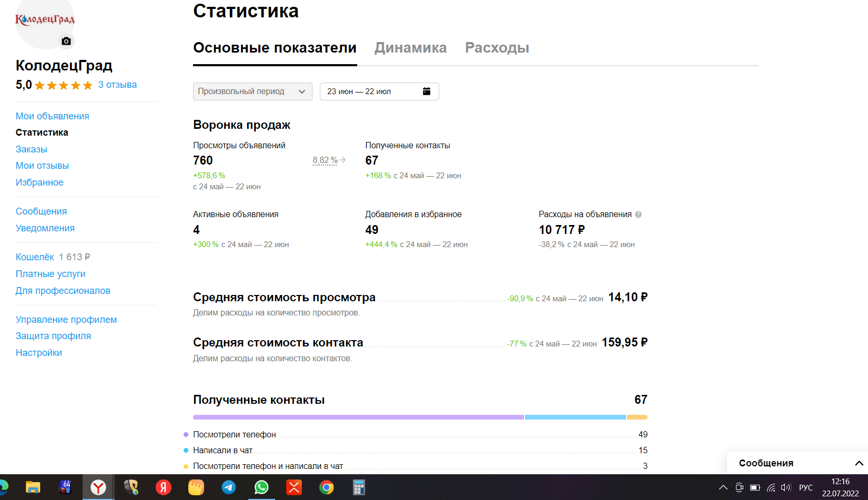Launch Google Chrome from taskbar
This screenshot has width=868, height=500.
(327, 487)
